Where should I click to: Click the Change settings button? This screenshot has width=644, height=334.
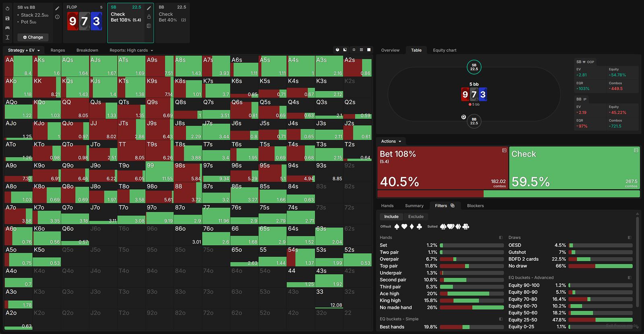coord(33,37)
